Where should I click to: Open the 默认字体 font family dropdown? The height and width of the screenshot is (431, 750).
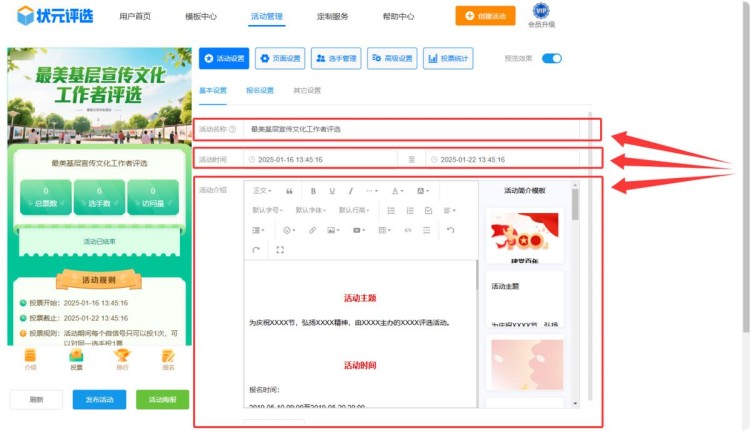(310, 211)
